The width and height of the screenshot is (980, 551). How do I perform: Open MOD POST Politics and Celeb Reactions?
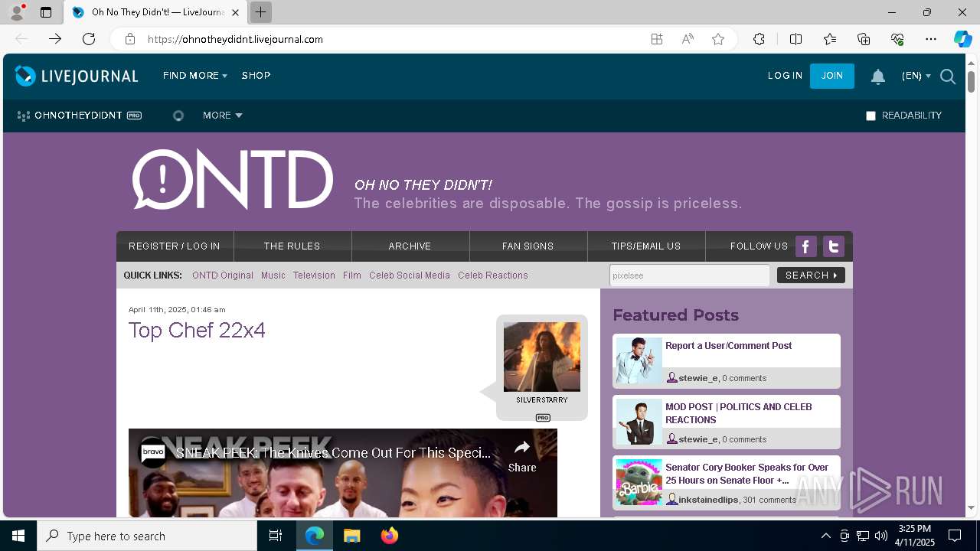(739, 413)
